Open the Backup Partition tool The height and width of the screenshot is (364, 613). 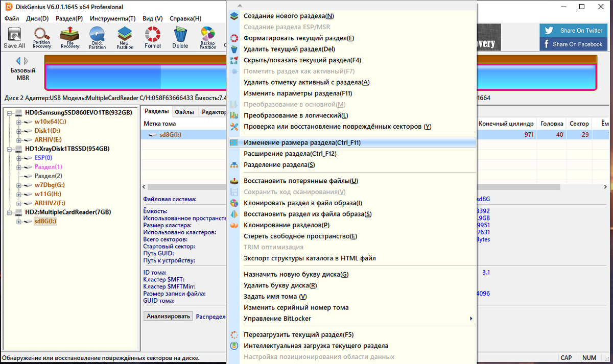coord(207,38)
